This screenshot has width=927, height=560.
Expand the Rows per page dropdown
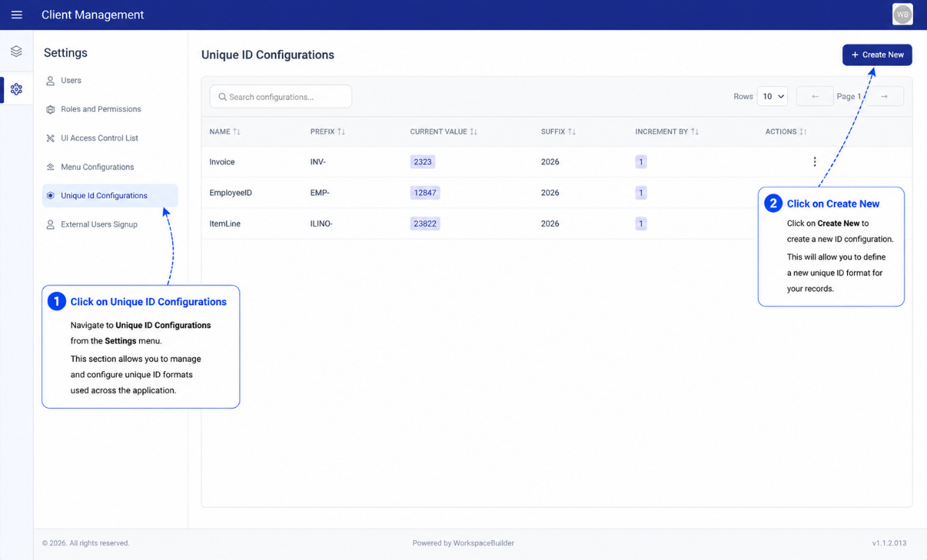click(x=773, y=97)
